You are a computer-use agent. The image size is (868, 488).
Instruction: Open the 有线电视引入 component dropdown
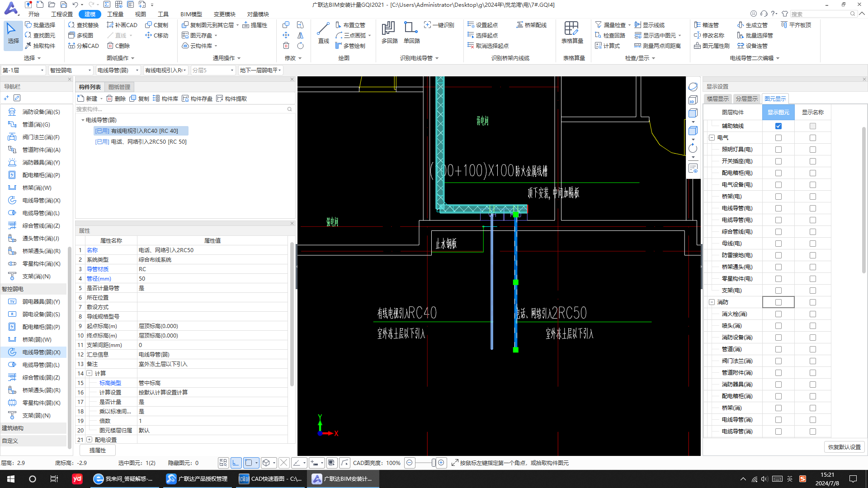pos(165,70)
